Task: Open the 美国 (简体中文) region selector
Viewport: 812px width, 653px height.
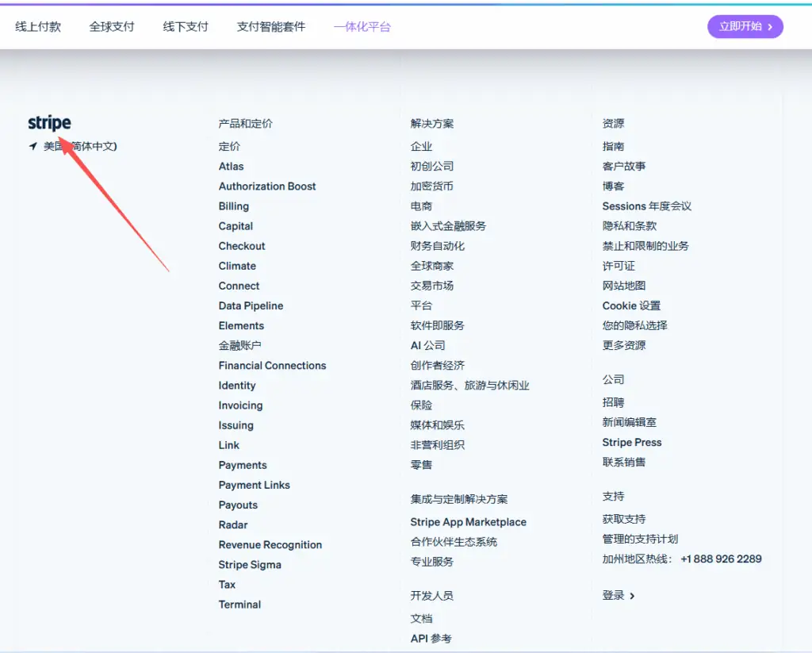Action: pyautogui.click(x=80, y=146)
